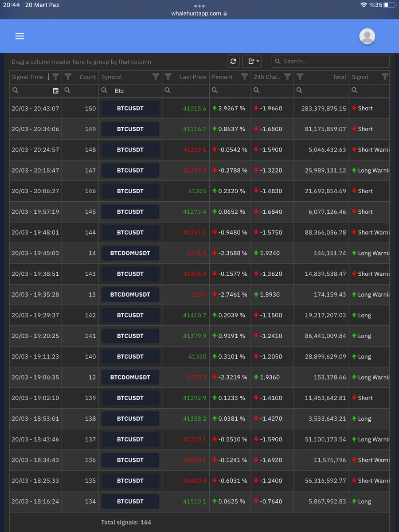
Task: Click BTCUSDT badge at 20/03 - 19:29:37
Action: pos(130,315)
